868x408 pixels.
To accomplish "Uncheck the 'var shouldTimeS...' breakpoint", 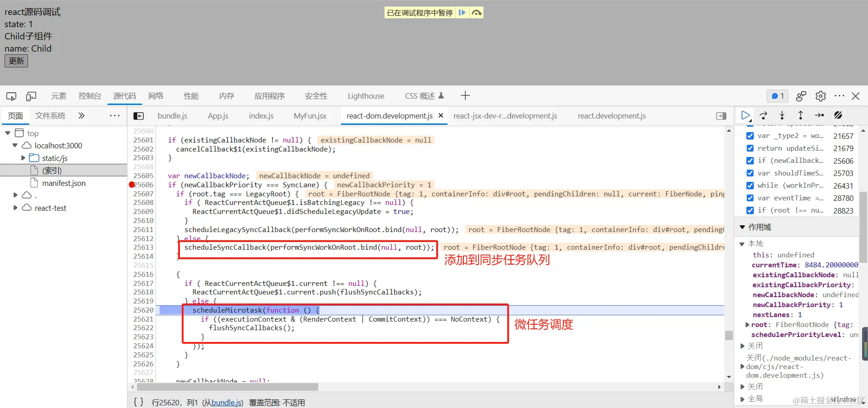I will click(x=750, y=173).
